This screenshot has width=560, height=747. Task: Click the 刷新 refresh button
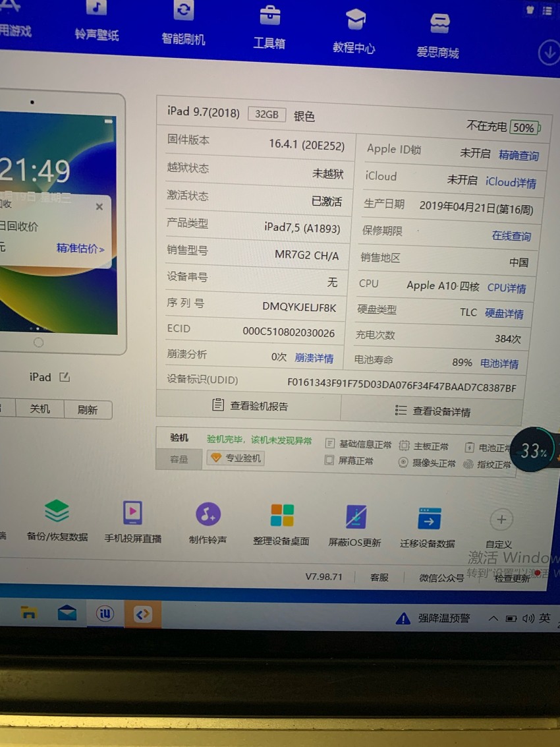pyautogui.click(x=88, y=409)
